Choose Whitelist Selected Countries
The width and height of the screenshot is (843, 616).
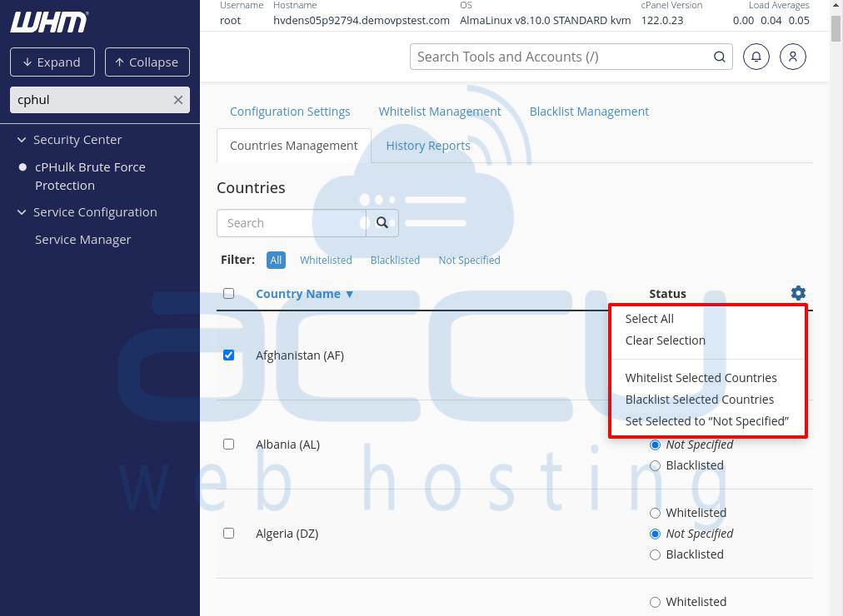point(701,378)
